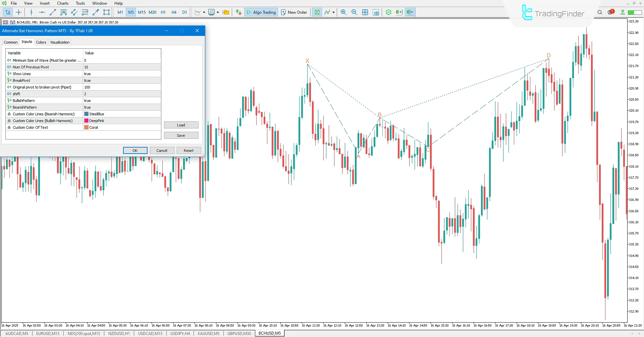Image resolution: width=644 pixels, height=337 pixels.
Task: Click the zoom in magnifier icon
Action: click(343, 12)
